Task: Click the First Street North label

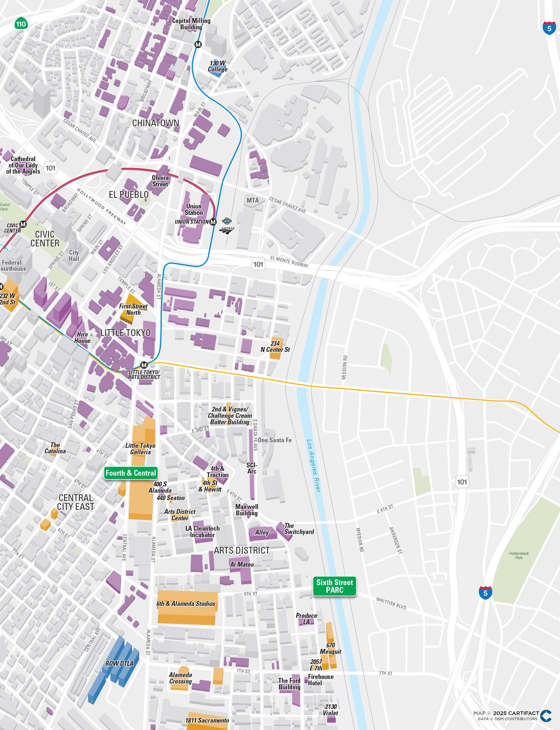Action: (133, 309)
